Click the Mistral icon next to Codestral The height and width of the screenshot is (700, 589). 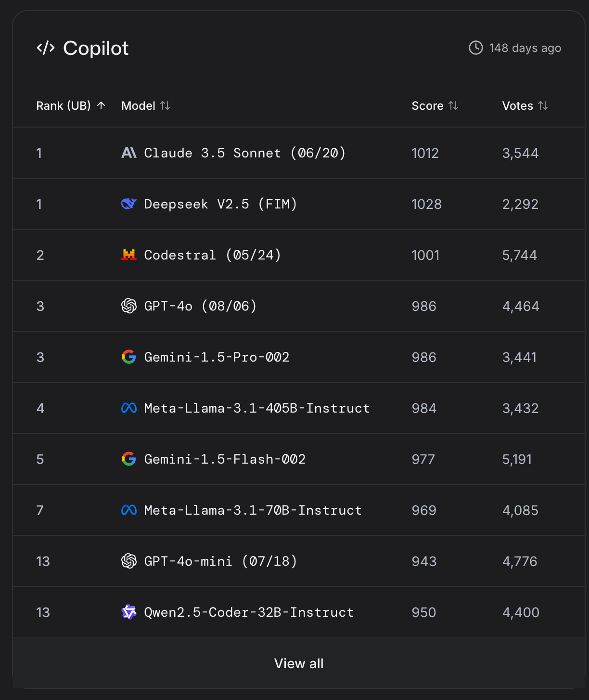tap(128, 255)
